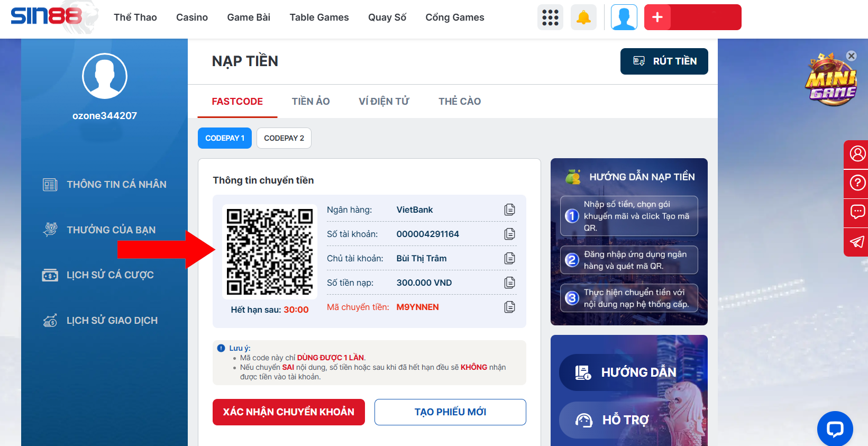This screenshot has width=868, height=446.
Task: Open notifications bell icon
Action: tap(583, 17)
